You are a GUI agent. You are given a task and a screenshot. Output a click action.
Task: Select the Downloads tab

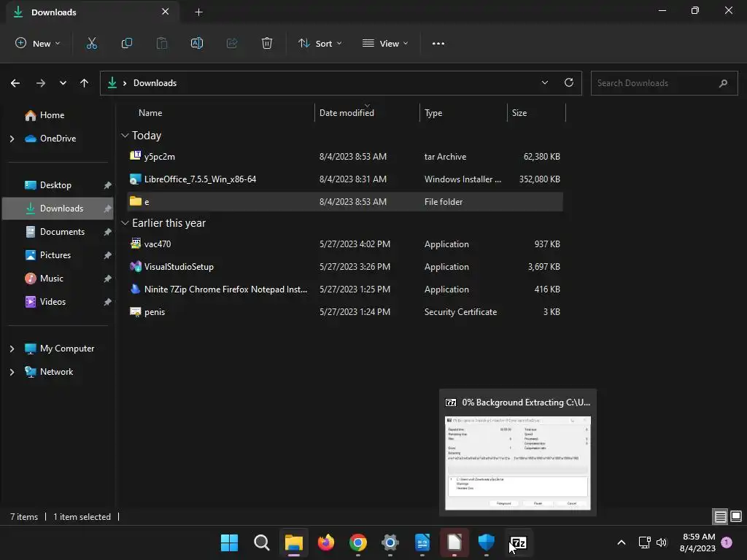point(93,12)
